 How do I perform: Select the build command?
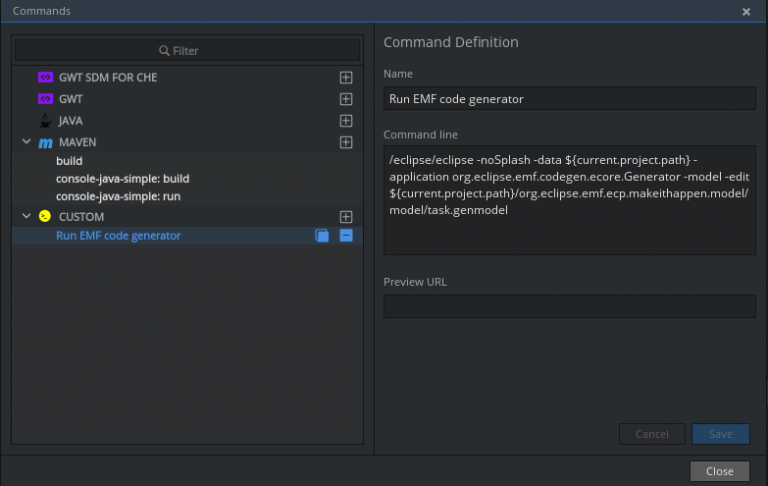[69, 160]
